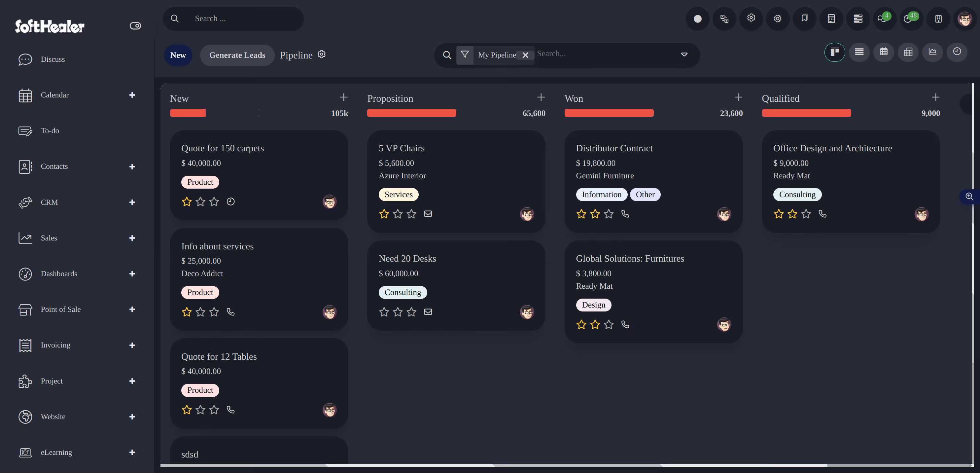
Task: Open the translate language icon in top bar
Action: (x=724, y=18)
